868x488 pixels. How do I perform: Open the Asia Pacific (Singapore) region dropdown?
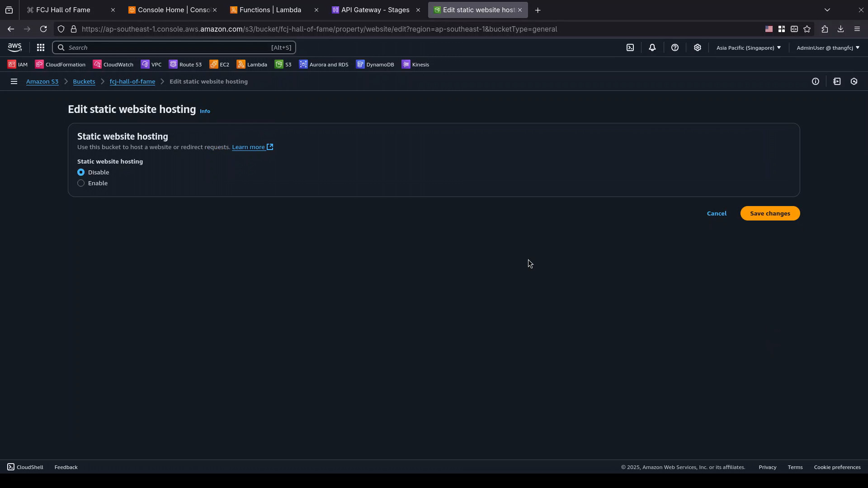pos(748,47)
